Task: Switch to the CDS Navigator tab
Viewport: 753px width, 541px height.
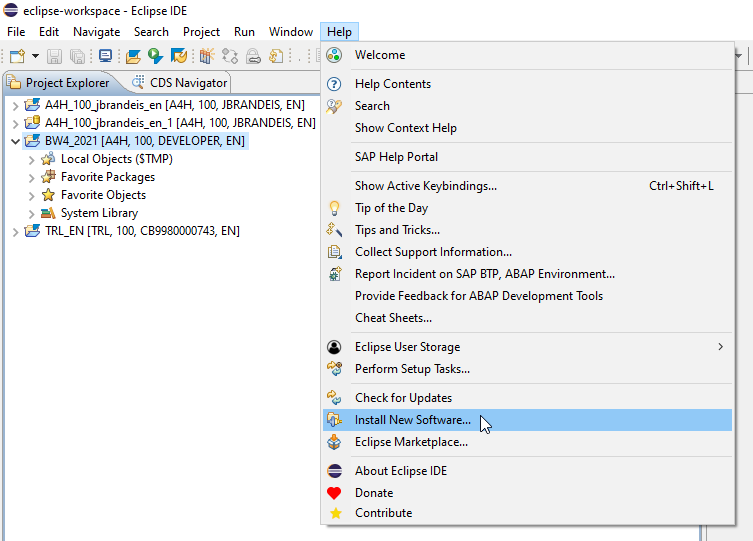Action: click(180, 83)
